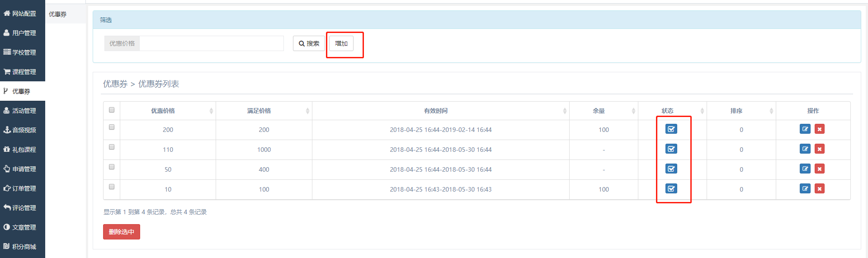Check the row with 优惠价格 50
Screen dimensions: 868x258
point(112,167)
